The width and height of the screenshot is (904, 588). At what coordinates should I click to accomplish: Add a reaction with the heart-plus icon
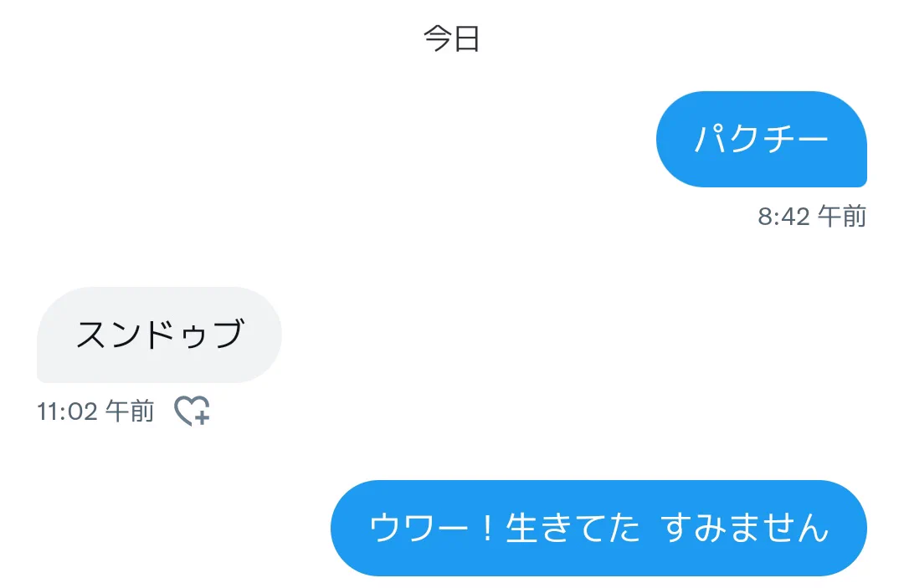click(x=192, y=412)
